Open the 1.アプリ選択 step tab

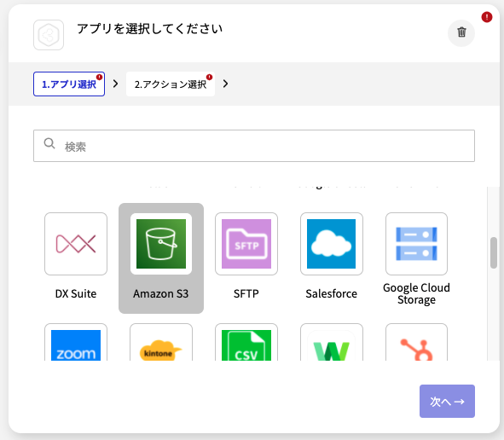69,84
